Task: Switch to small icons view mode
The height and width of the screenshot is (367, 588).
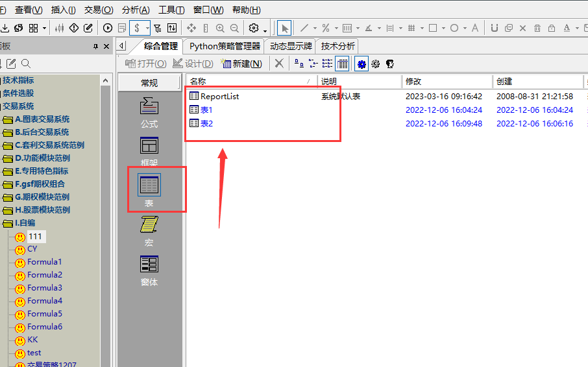Action: [313, 64]
